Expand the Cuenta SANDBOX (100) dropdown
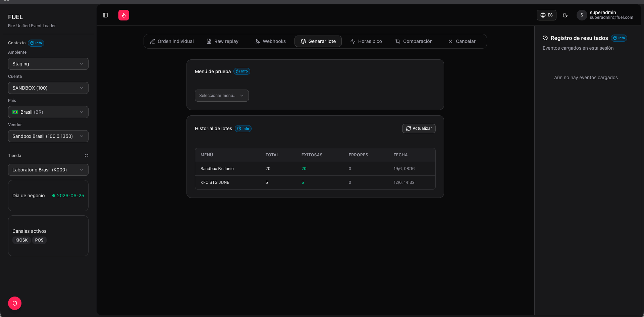Screen dimensions: 644x317 pyautogui.click(x=48, y=88)
